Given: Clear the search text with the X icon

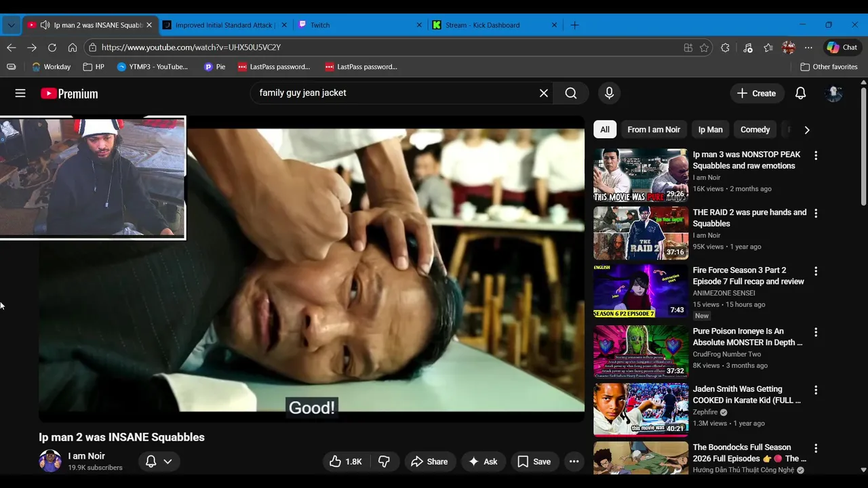Looking at the screenshot, I should (544, 93).
